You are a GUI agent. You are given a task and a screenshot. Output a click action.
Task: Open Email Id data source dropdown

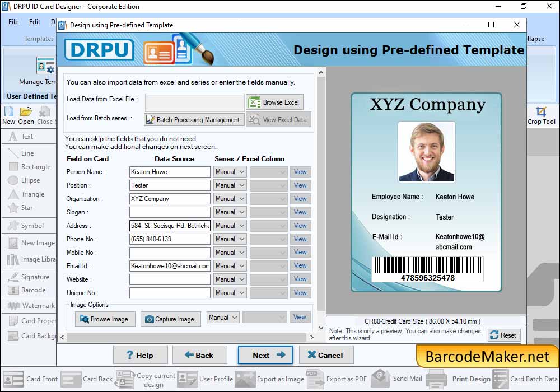[230, 265]
